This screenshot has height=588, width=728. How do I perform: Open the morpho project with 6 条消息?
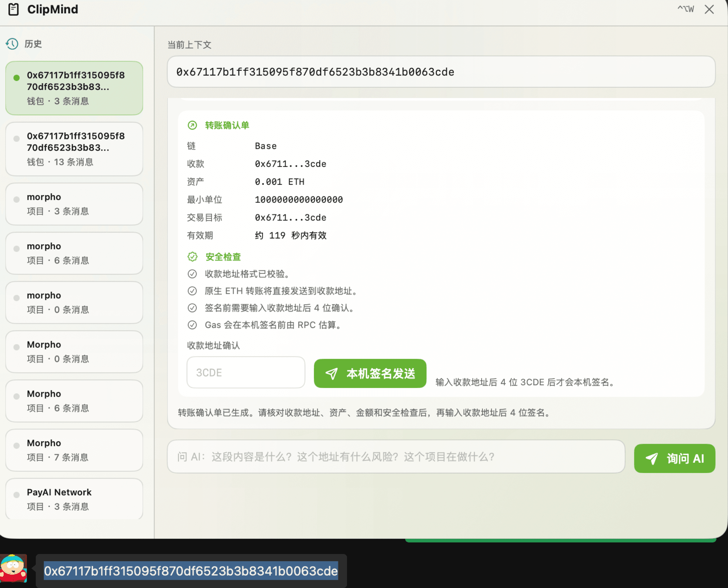point(74,253)
